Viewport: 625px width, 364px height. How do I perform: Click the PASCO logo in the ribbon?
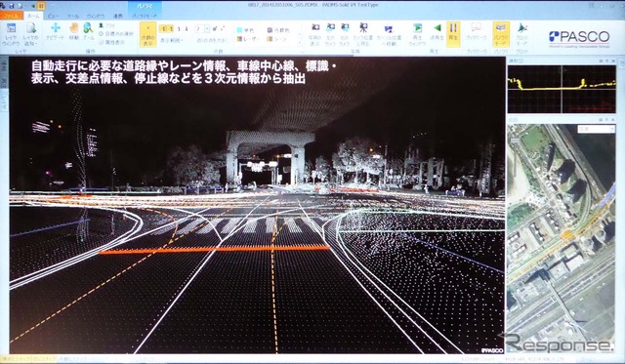[579, 38]
